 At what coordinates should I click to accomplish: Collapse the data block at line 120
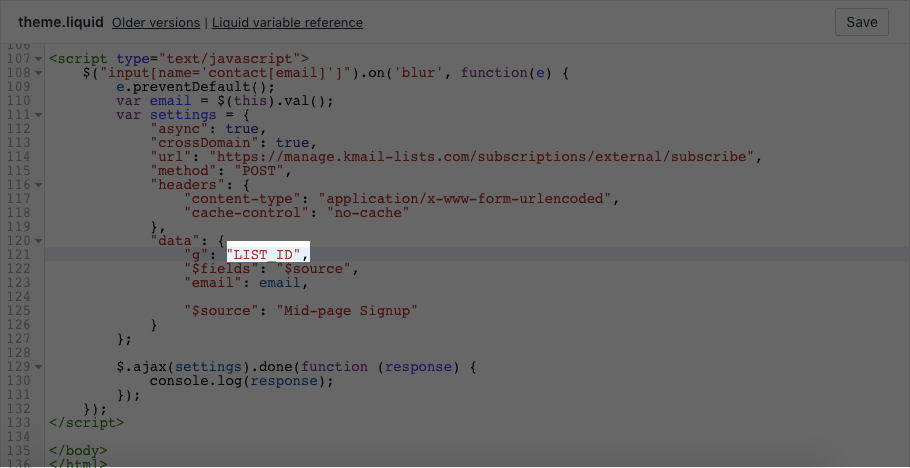click(38, 241)
